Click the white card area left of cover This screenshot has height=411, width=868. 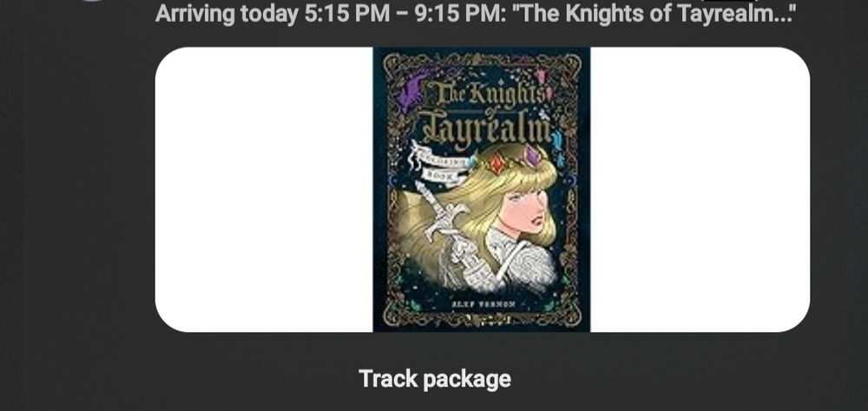[x=264, y=189]
